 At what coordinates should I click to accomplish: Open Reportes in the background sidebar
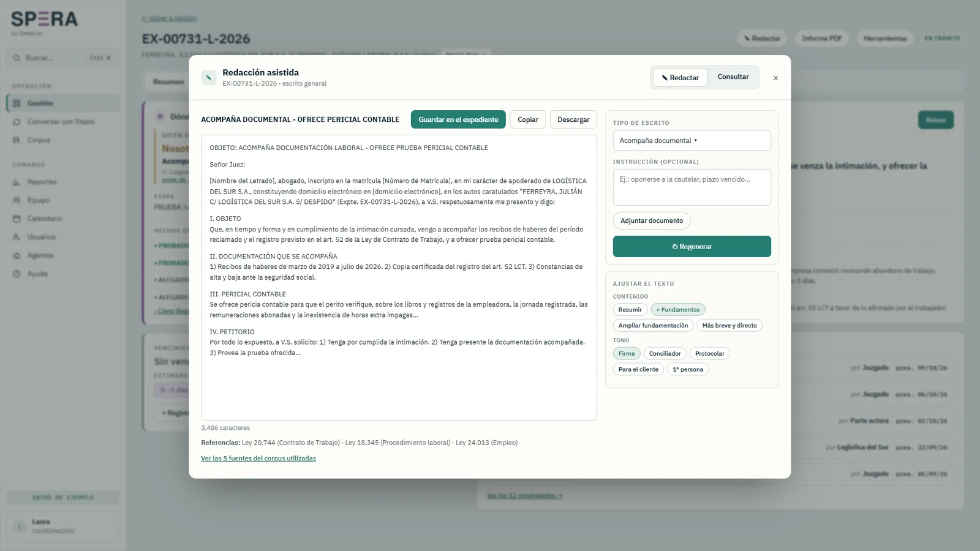(x=63, y=182)
